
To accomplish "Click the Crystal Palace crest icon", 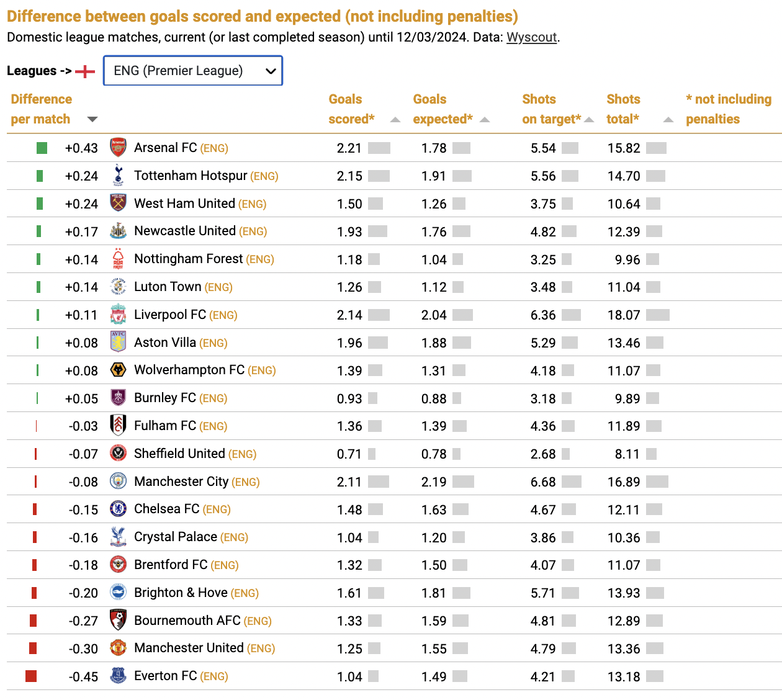I will [x=118, y=537].
